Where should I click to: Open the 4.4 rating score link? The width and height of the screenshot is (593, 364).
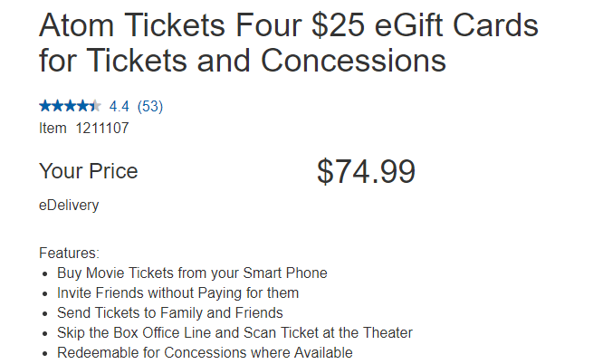120,106
